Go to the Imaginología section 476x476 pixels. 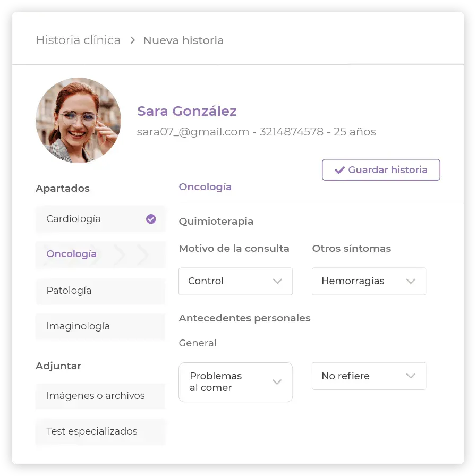click(x=100, y=326)
